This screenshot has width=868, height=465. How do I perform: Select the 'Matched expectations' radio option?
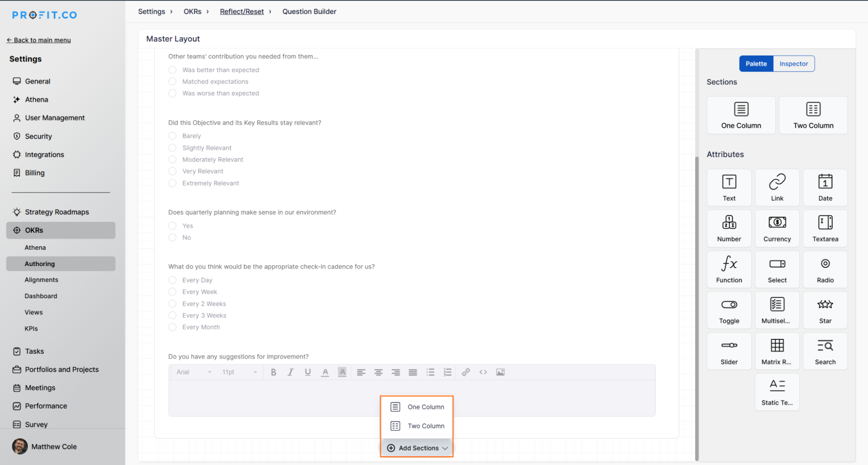click(172, 81)
